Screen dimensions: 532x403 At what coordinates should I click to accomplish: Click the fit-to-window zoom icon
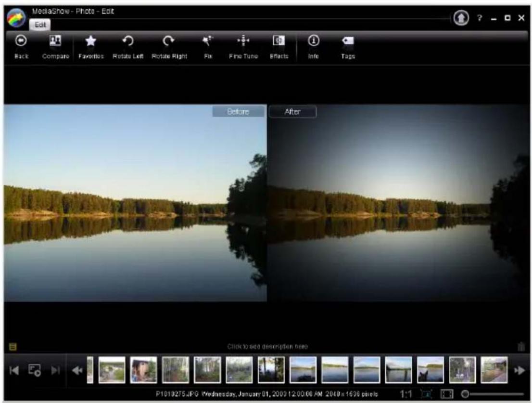click(x=426, y=394)
